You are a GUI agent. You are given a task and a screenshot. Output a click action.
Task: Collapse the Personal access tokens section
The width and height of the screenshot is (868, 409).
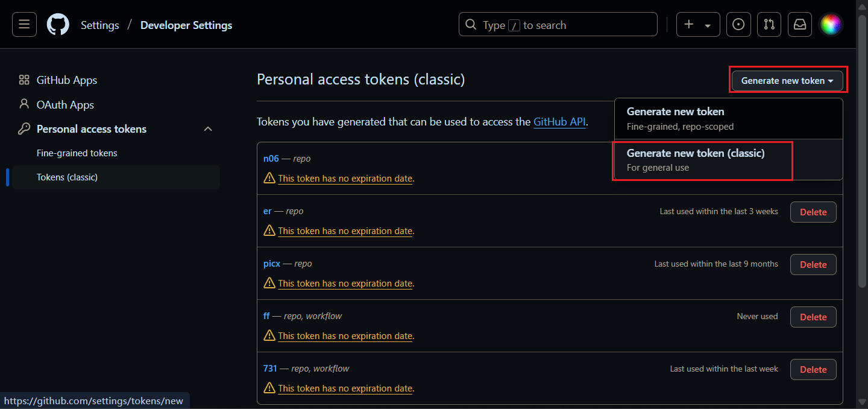[x=208, y=128]
